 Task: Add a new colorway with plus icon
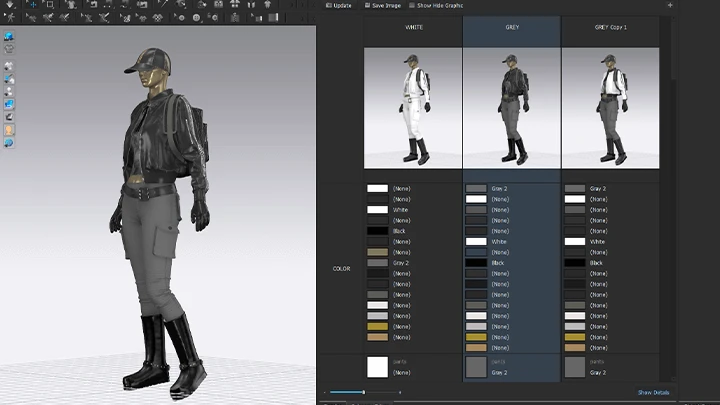click(670, 5)
